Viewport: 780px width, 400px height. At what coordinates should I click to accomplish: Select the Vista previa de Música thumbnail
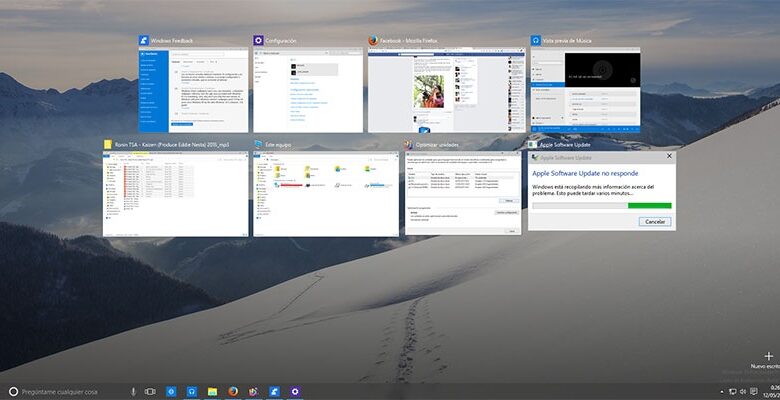point(585,90)
